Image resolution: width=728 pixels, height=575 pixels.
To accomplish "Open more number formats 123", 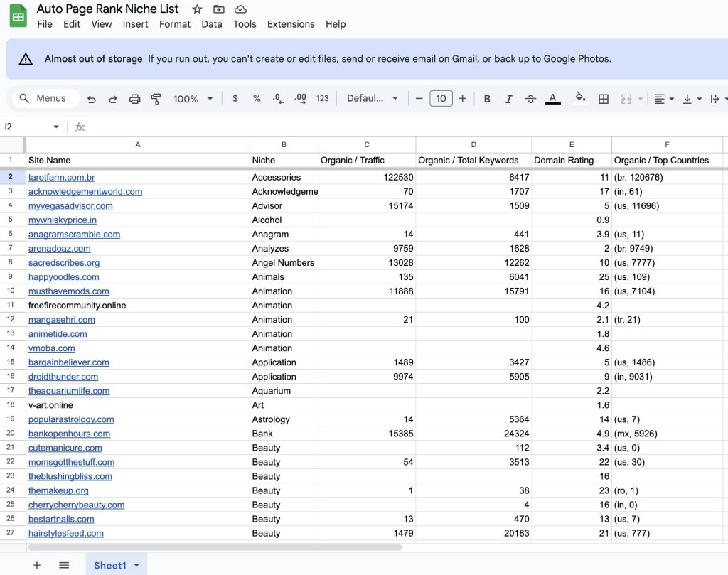I will tap(322, 98).
